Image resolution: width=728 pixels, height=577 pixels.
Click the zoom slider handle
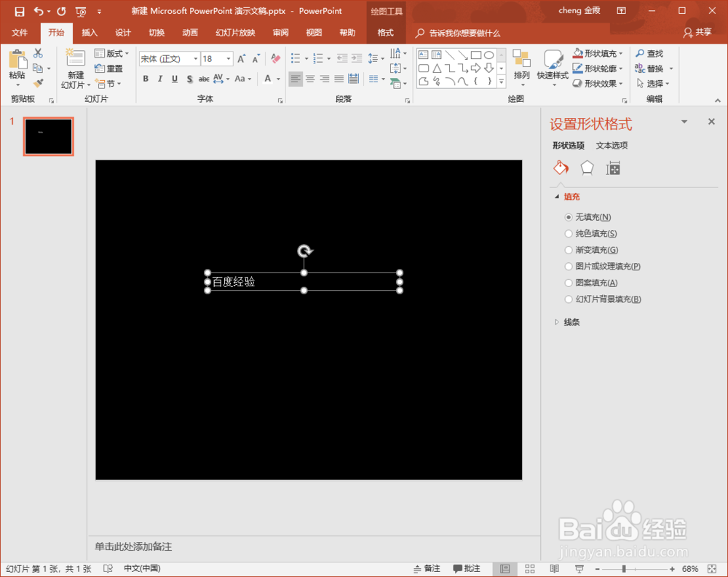point(624,569)
